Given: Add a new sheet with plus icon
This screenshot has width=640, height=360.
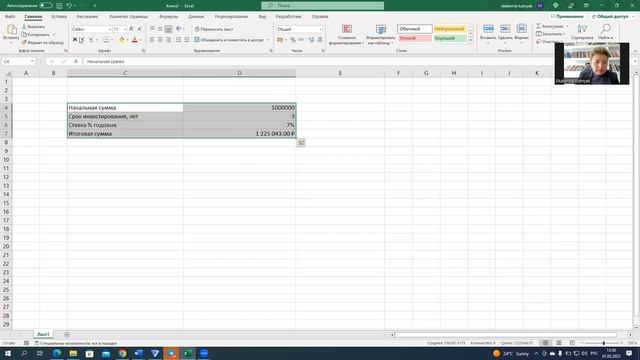Looking at the screenshot, I should click(x=67, y=335).
